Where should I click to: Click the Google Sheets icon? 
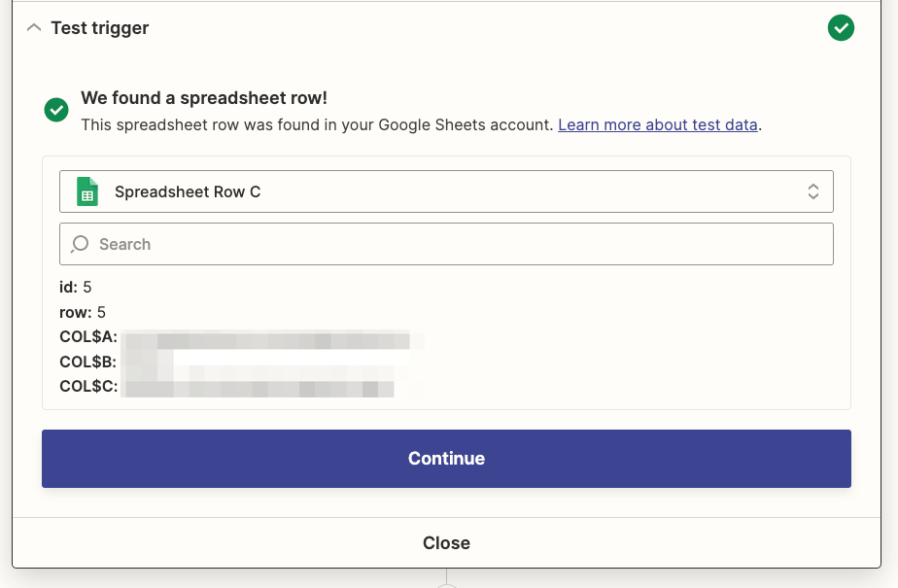point(87,191)
